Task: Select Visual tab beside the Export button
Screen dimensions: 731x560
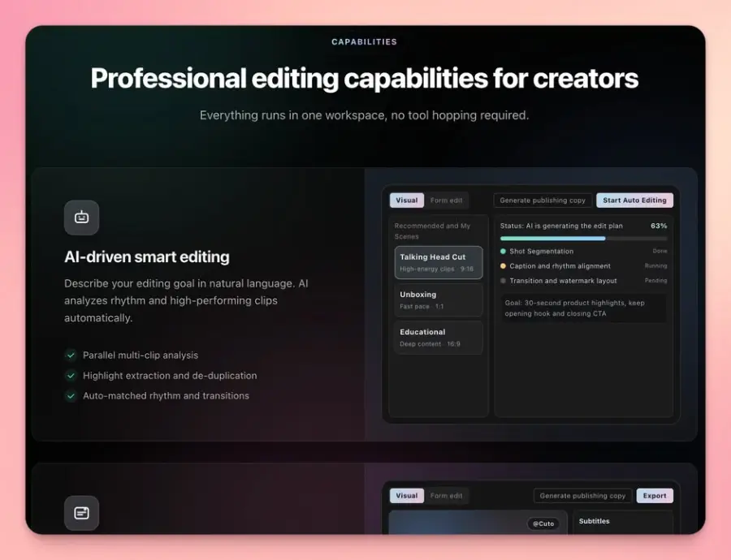Action: [x=407, y=496]
